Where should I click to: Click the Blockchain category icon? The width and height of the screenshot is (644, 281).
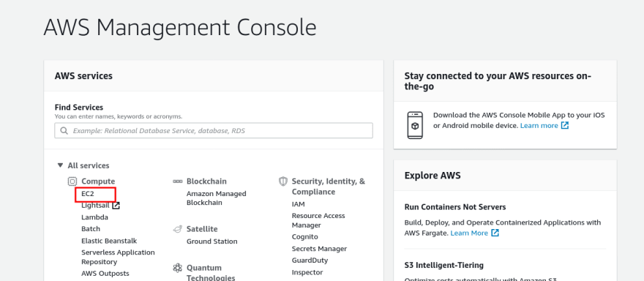pos(177,181)
